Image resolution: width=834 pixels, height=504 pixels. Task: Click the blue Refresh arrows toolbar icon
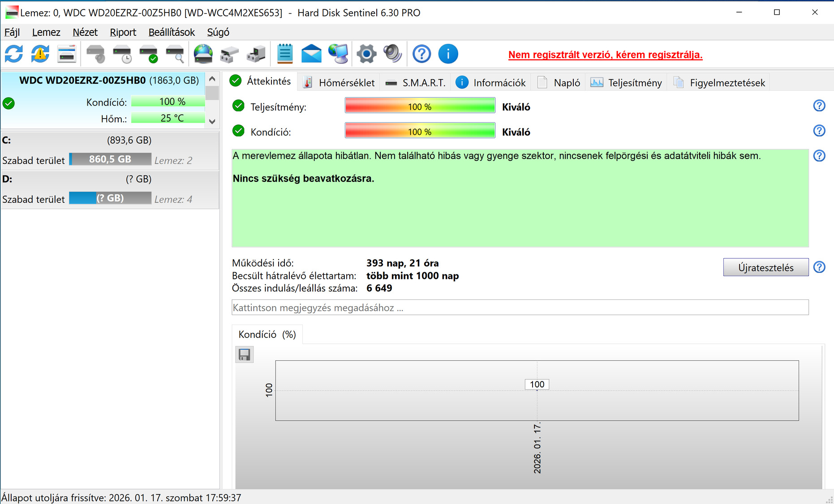14,54
